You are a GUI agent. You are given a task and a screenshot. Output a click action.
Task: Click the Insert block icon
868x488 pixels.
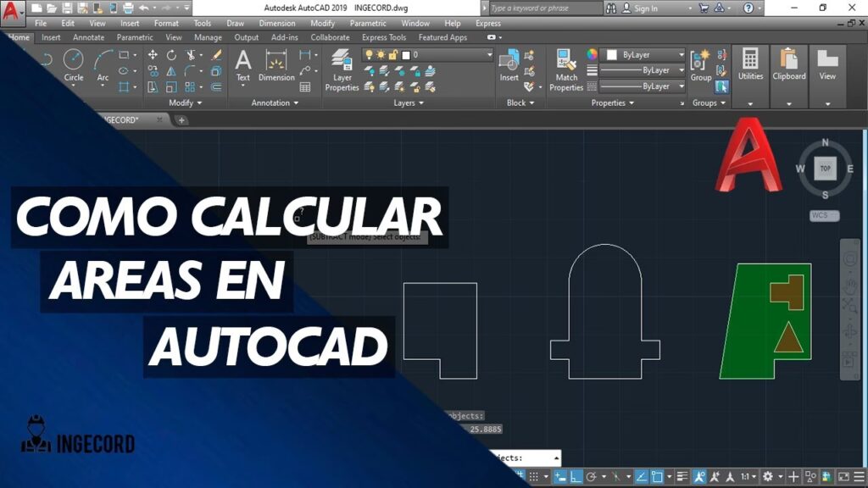(509, 65)
